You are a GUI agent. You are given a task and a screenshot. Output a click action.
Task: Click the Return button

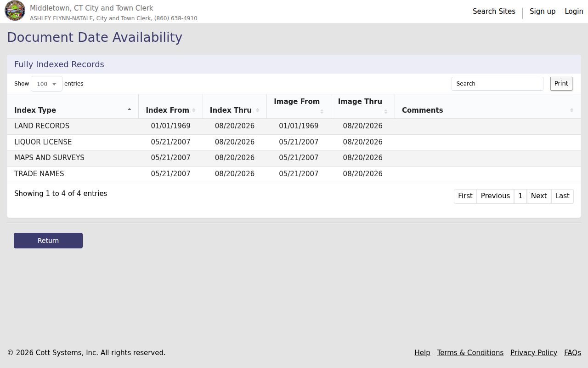coord(48,241)
